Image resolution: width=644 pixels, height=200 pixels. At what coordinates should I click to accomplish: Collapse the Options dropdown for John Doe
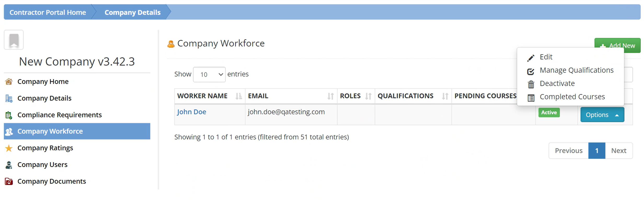tap(602, 115)
